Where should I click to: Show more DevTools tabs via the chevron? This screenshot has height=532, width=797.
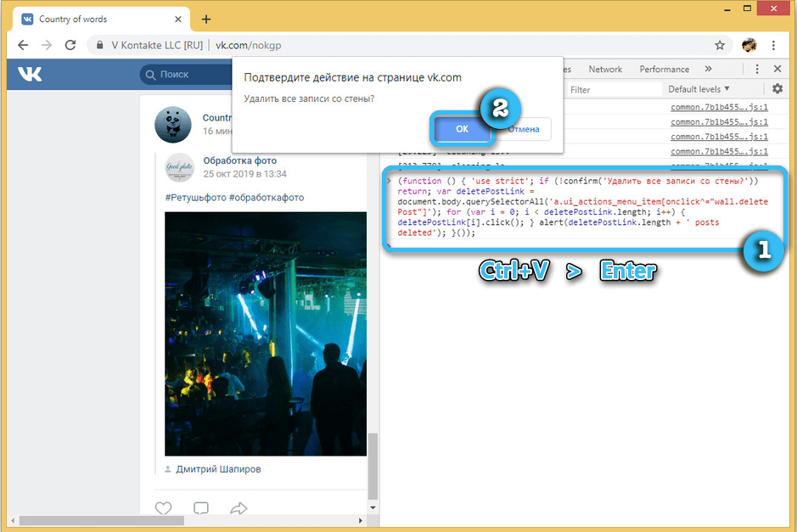tap(708, 70)
